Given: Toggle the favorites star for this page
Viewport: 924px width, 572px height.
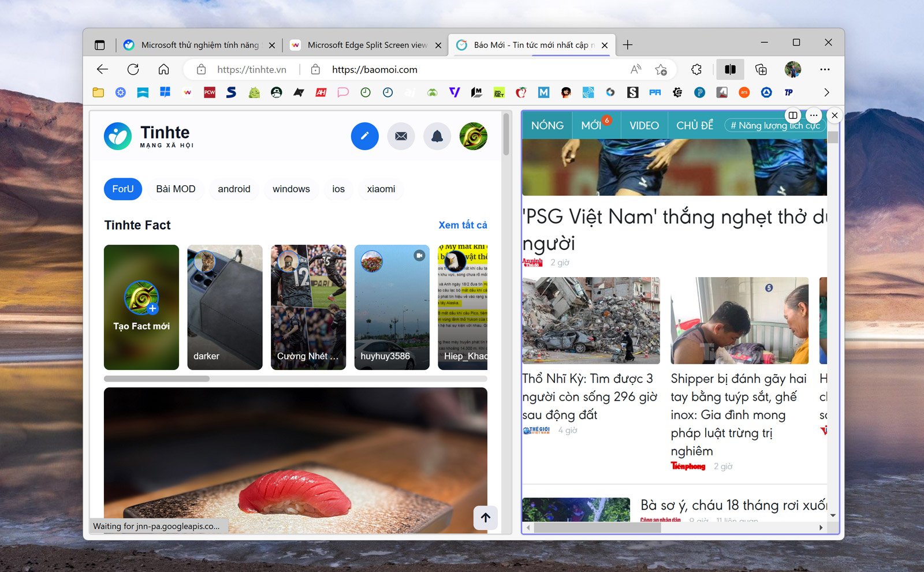Looking at the screenshot, I should [x=661, y=69].
